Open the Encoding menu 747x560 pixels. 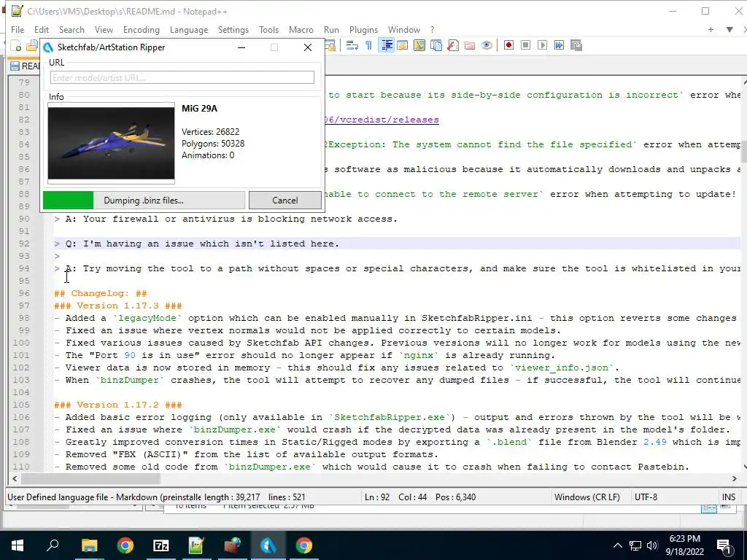pyautogui.click(x=142, y=29)
